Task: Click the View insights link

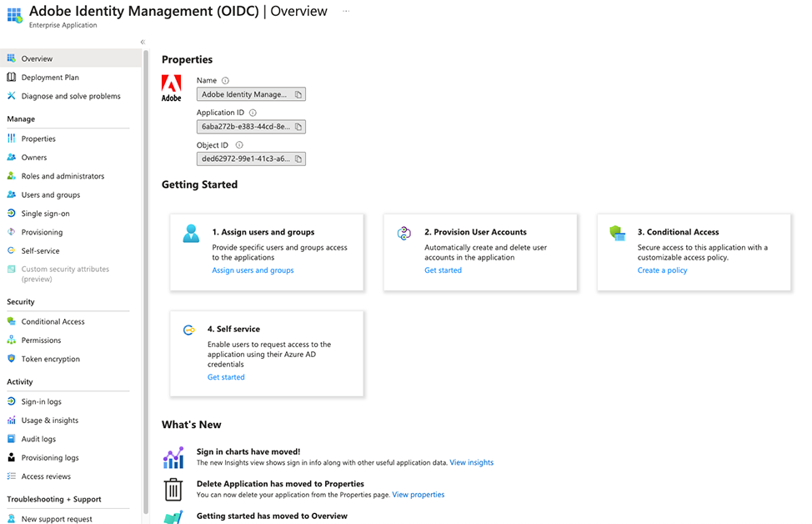Action: tap(471, 462)
